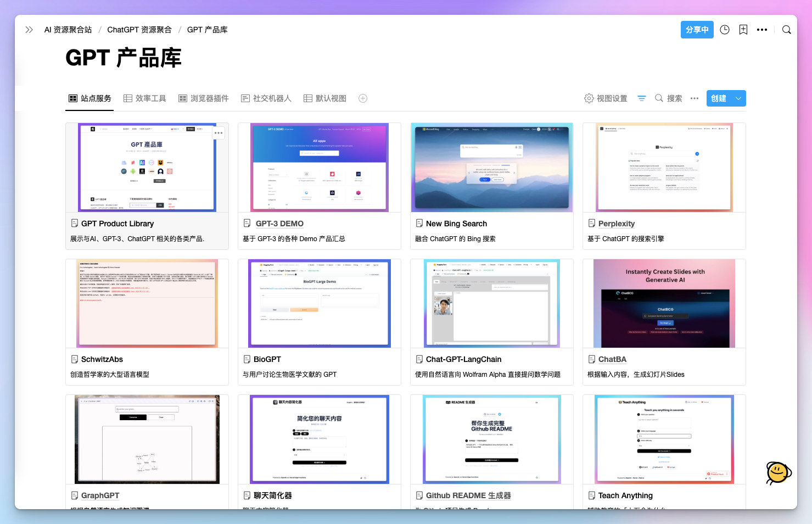Open the card options on GPT Product Library
Viewport: 812px width, 524px height.
pos(219,133)
